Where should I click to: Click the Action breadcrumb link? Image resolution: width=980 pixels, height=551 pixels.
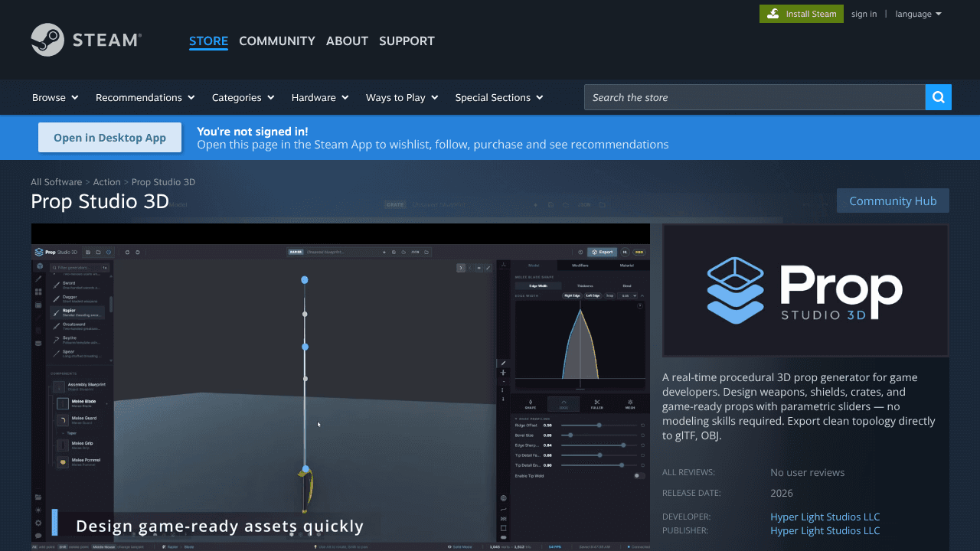pos(106,182)
